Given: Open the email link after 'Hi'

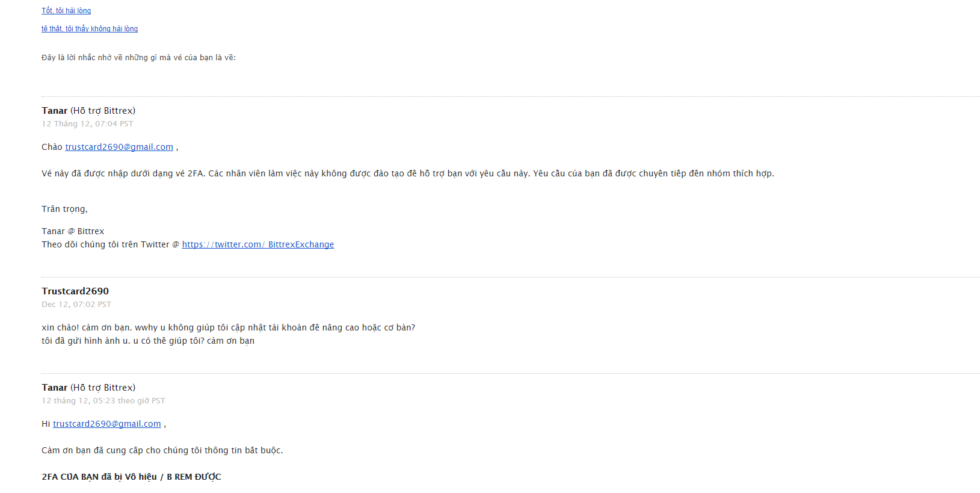Looking at the screenshot, I should [x=107, y=424].
